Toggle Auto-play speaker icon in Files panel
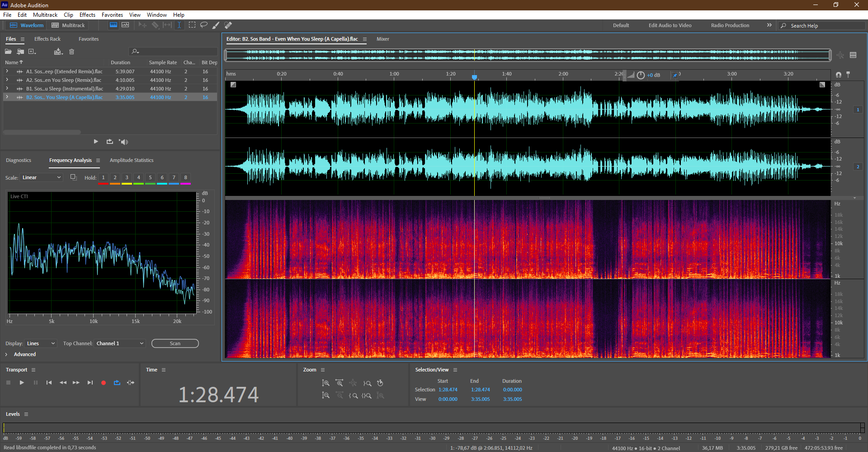Viewport: 868px width, 452px height. coord(123,142)
